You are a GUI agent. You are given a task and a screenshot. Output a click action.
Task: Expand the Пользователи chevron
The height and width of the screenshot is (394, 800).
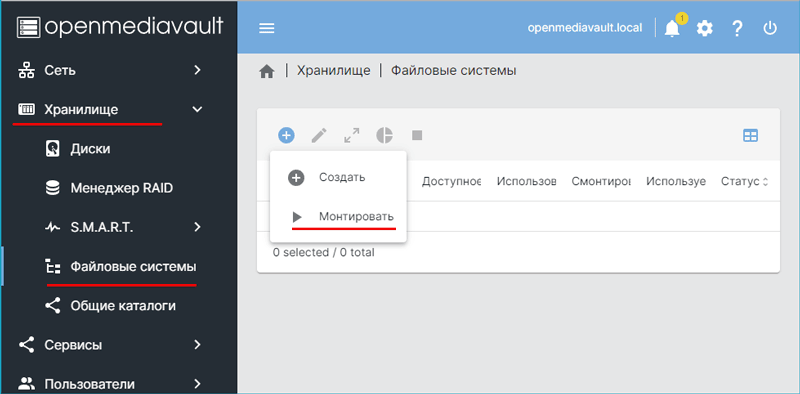click(x=197, y=384)
